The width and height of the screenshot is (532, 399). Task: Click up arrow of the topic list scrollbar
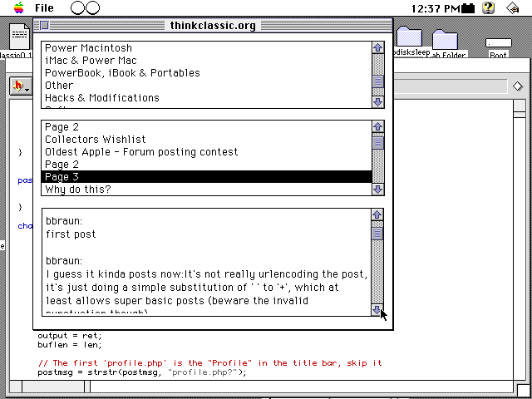377,127
